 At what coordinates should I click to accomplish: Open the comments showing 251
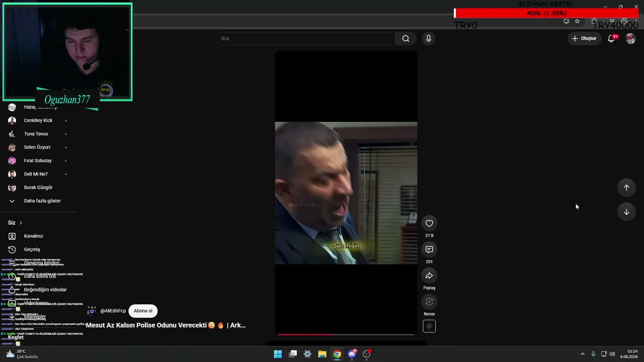click(x=429, y=249)
